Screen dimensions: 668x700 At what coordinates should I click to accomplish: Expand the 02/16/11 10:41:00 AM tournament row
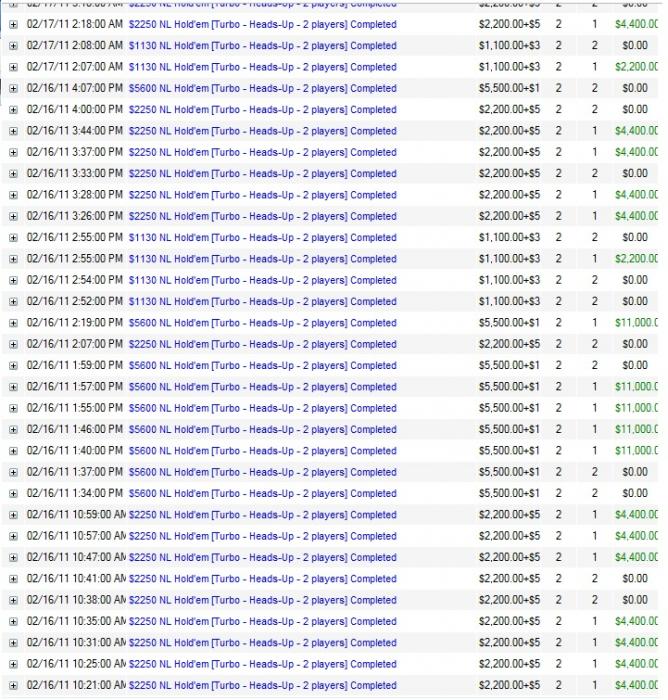point(13,579)
